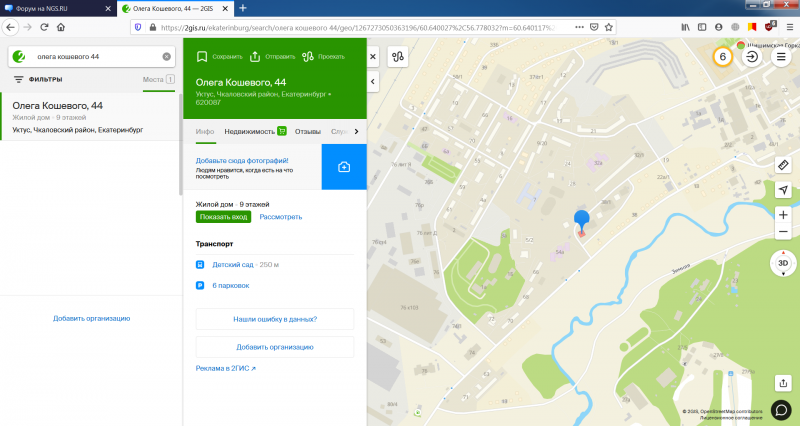Clear the search field with X

tap(167, 57)
